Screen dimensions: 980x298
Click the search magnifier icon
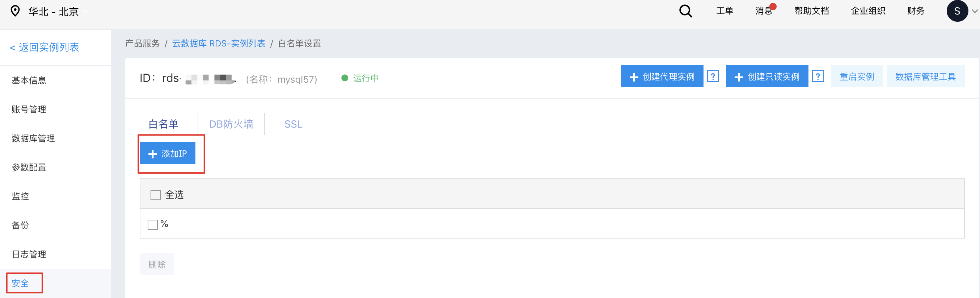point(685,11)
